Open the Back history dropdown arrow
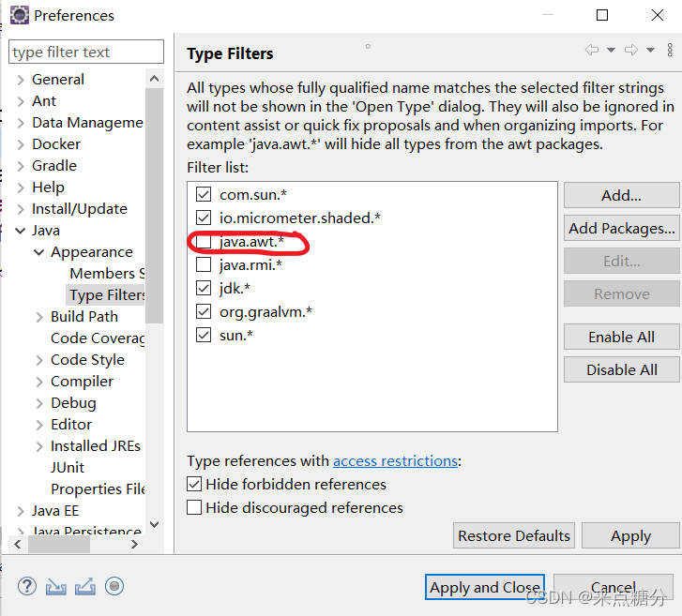 (x=611, y=50)
